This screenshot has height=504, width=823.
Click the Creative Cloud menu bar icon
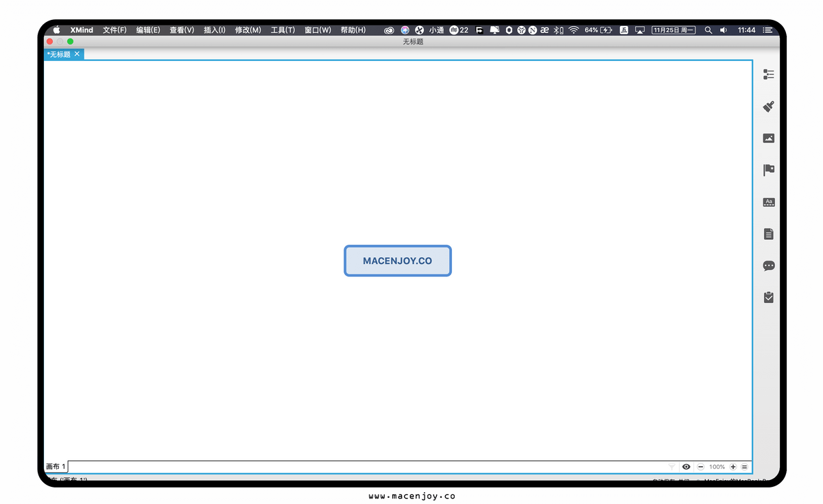390,30
